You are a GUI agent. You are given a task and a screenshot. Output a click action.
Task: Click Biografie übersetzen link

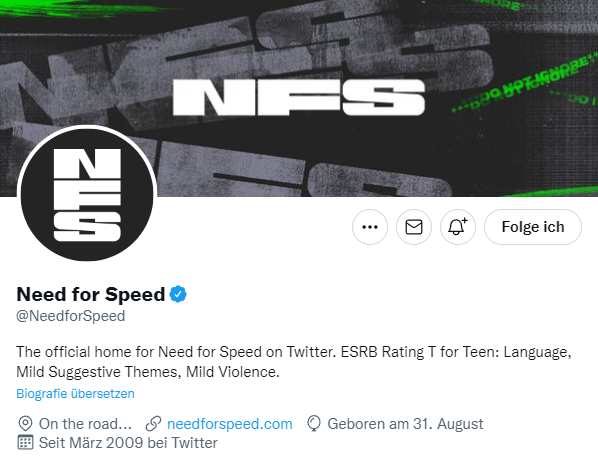pos(75,393)
